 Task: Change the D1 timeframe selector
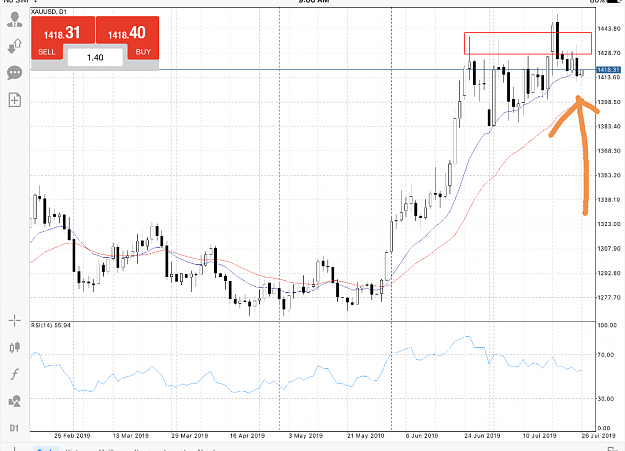pos(14,428)
